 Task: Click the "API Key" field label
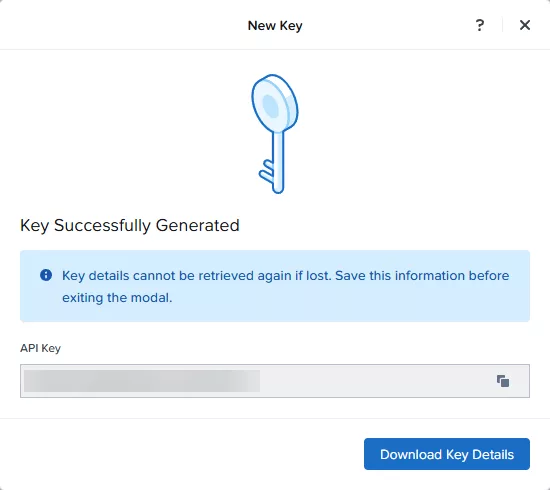click(x=40, y=348)
